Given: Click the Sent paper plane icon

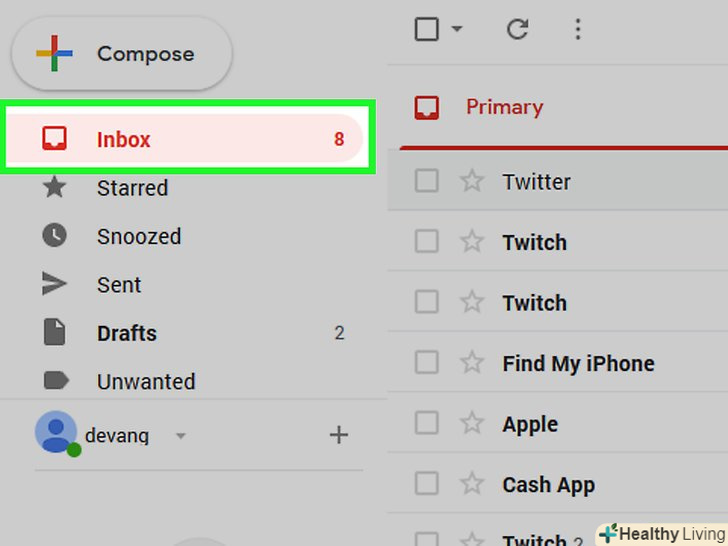Looking at the screenshot, I should click(x=55, y=284).
